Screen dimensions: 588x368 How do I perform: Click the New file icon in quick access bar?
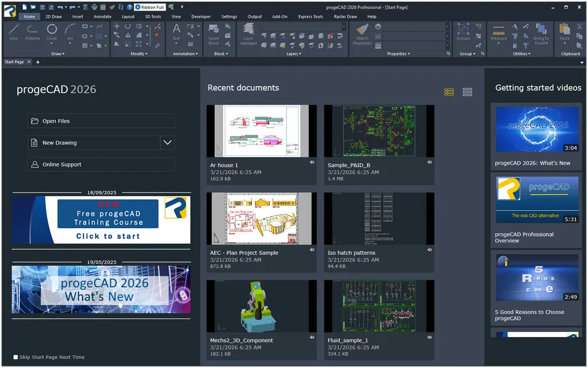pyautogui.click(x=24, y=7)
